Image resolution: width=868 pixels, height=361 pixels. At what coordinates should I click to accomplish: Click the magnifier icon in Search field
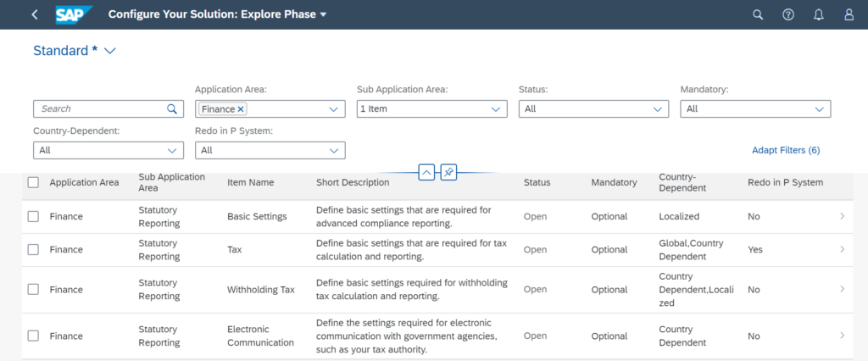click(x=172, y=109)
